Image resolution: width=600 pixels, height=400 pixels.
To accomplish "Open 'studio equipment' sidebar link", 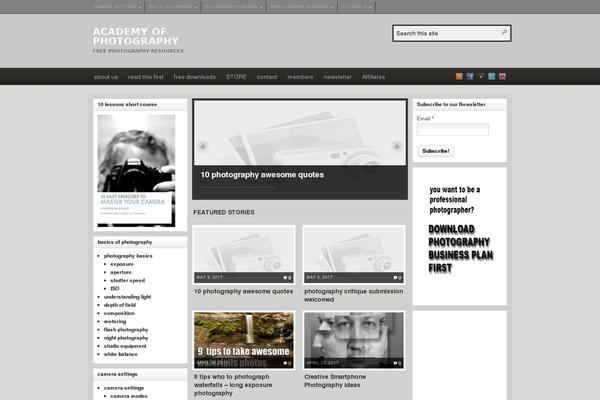I will click(125, 346).
